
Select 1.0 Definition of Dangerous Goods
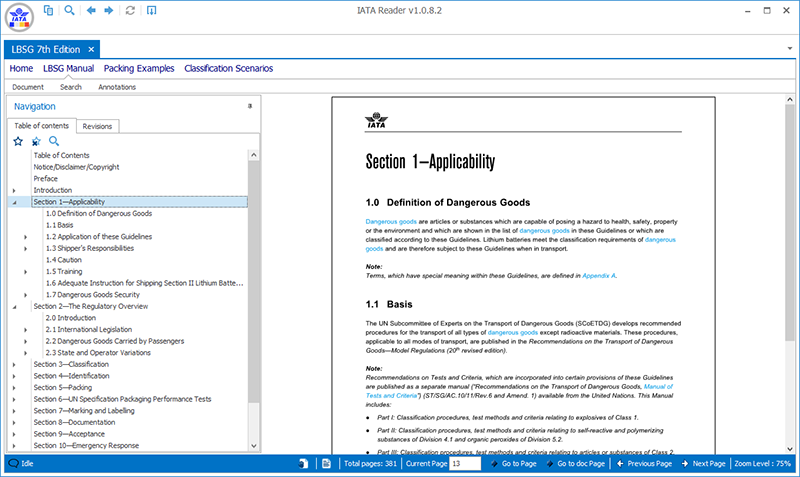coord(99,213)
